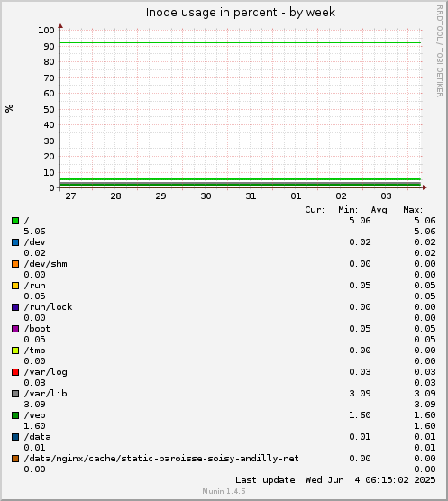Click the x-axis date label '31'
This screenshot has width=448, height=501.
[251, 196]
